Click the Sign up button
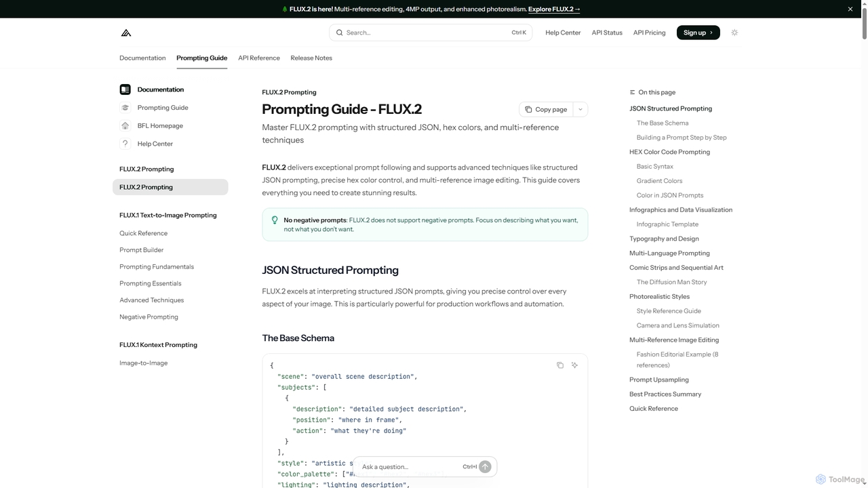The height and width of the screenshot is (488, 868). click(698, 33)
